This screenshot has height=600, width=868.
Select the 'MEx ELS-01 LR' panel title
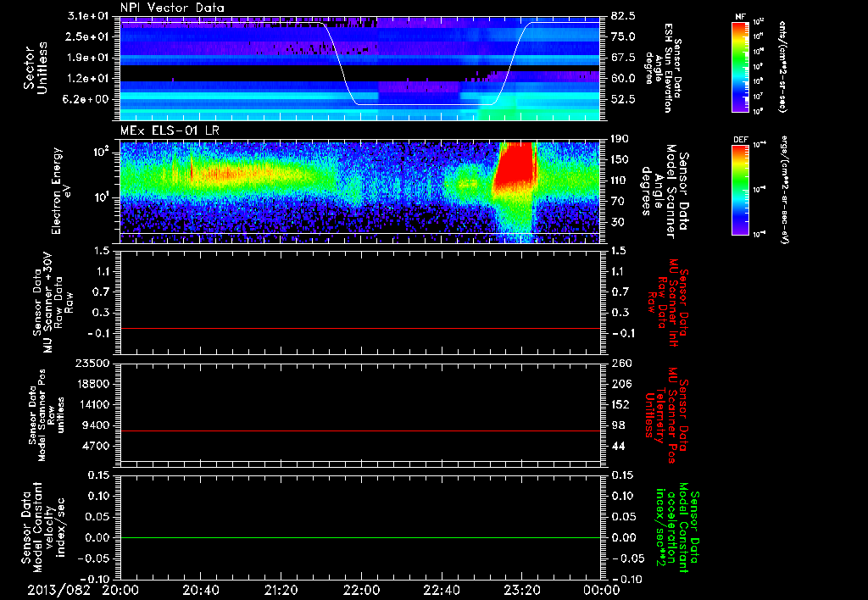pos(170,131)
